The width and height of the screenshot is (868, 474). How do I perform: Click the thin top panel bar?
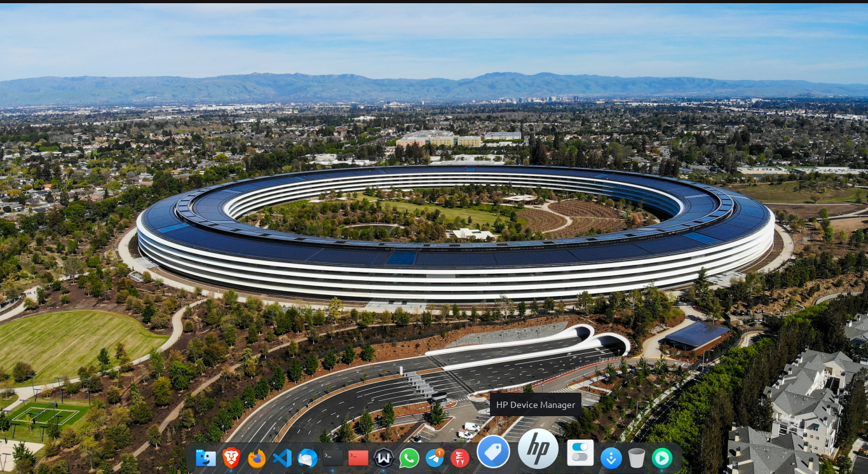[434, 1]
